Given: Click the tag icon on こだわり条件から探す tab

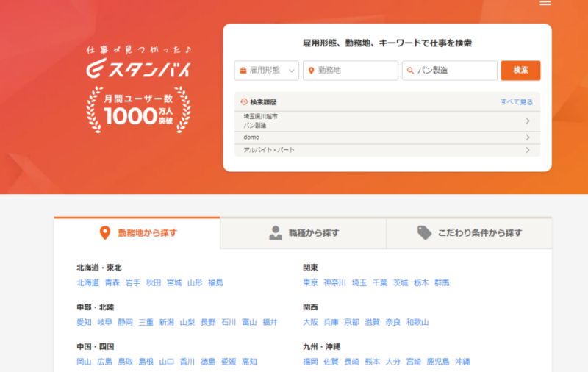Looking at the screenshot, I should point(424,233).
